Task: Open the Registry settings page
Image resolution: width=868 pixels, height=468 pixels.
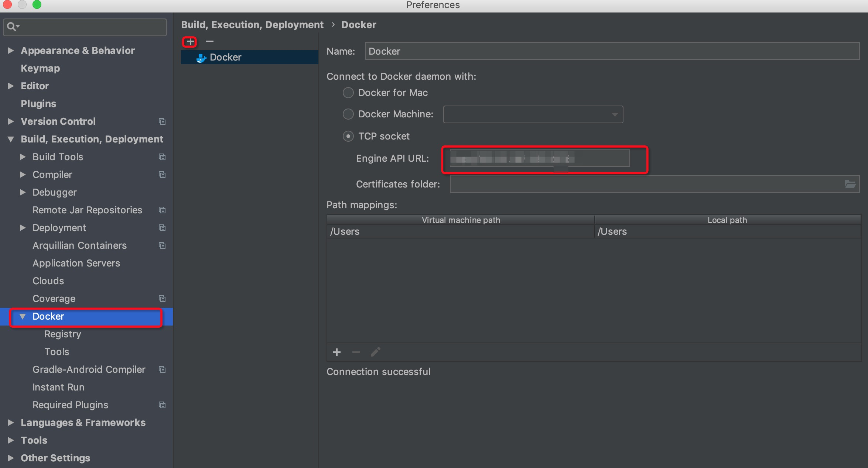Action: point(62,334)
